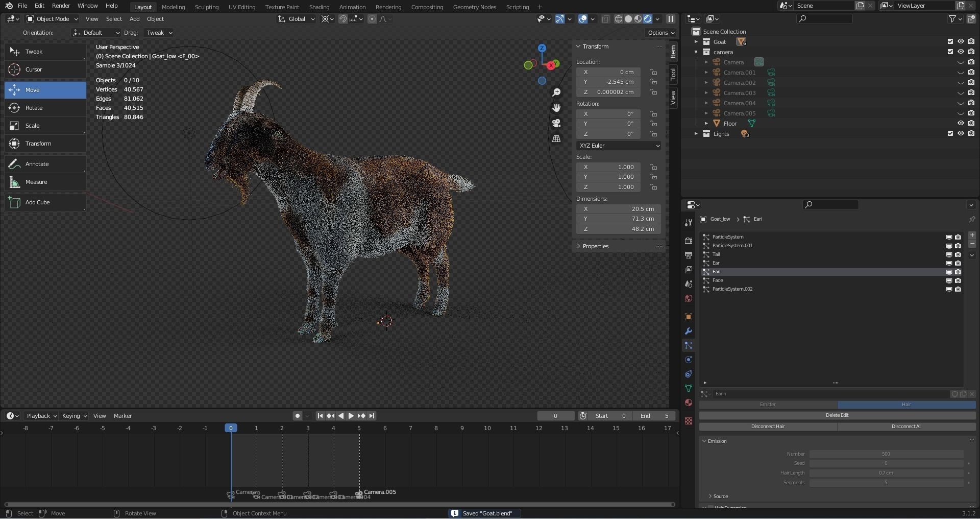Image resolution: width=980 pixels, height=519 pixels.
Task: Select rendered viewport shading mode
Action: pyautogui.click(x=648, y=19)
